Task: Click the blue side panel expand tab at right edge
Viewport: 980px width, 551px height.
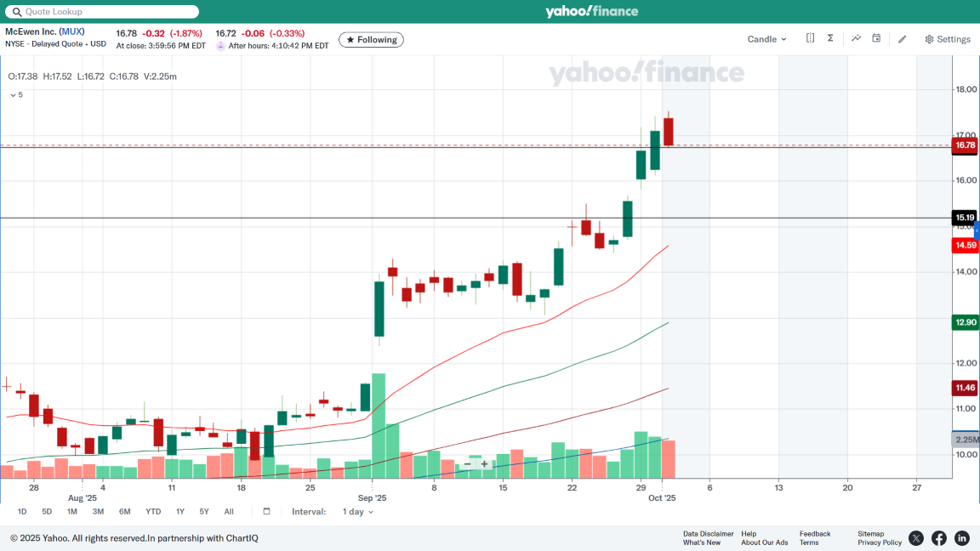Action: 977,231
